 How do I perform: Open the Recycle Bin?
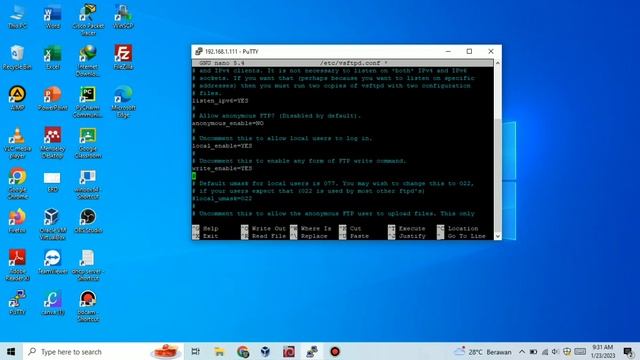pyautogui.click(x=17, y=58)
